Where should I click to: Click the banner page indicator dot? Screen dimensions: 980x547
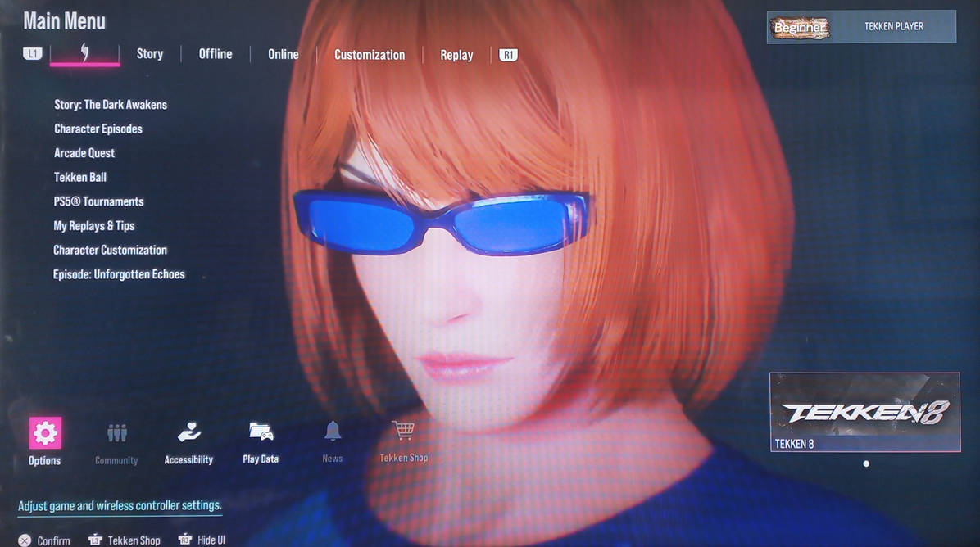click(865, 464)
